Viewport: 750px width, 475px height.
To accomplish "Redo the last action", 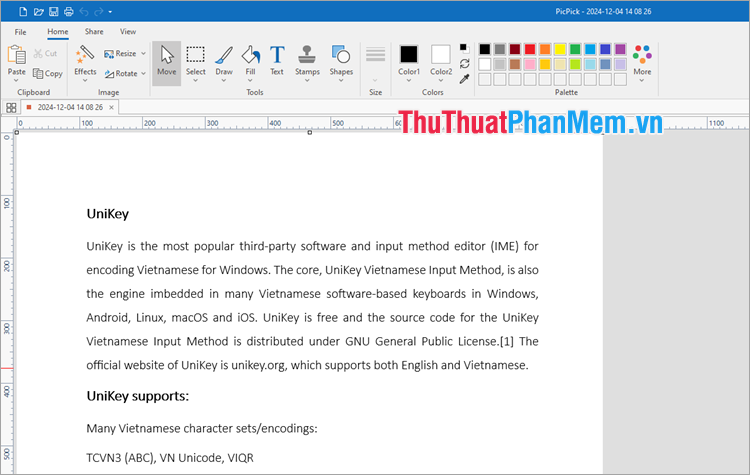I will coord(99,11).
